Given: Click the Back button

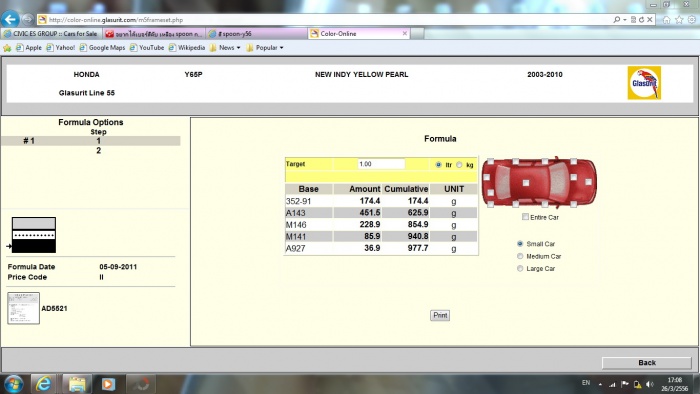Looking at the screenshot, I should click(x=646, y=362).
